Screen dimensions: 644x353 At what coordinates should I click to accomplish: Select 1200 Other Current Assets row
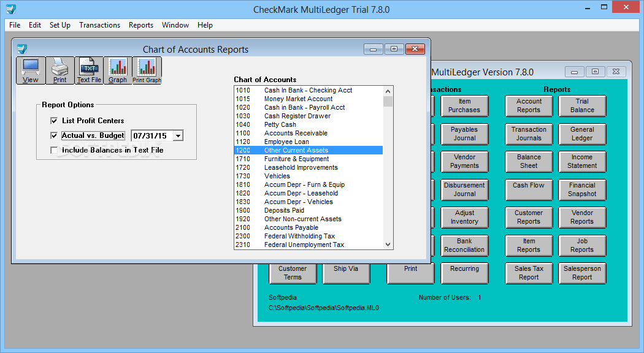(x=309, y=150)
